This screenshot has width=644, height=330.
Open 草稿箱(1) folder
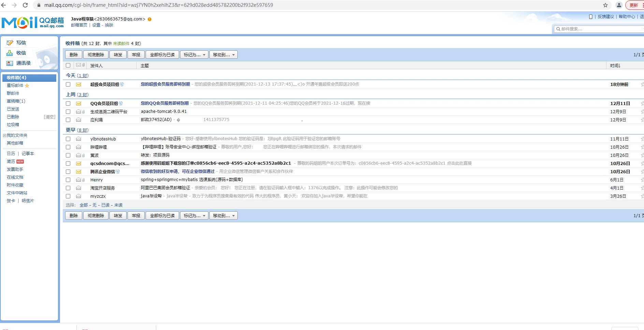pos(16,101)
